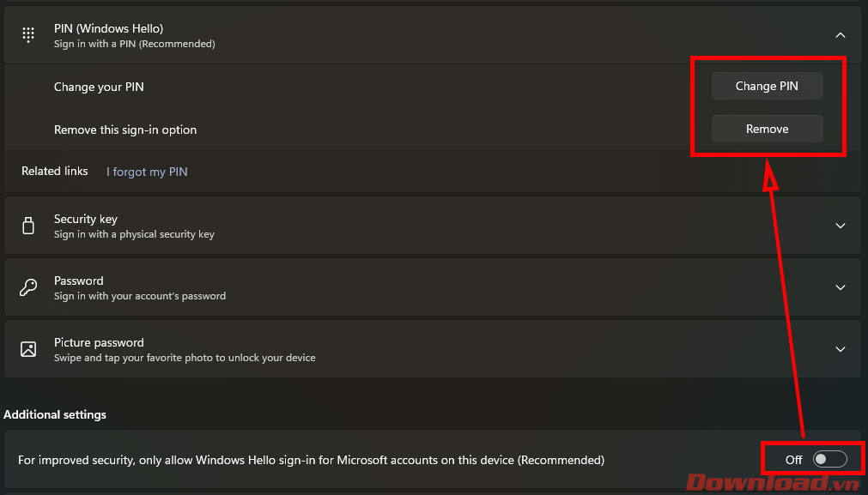Click the Off label beside the toggle
The image size is (868, 495).
793,460
